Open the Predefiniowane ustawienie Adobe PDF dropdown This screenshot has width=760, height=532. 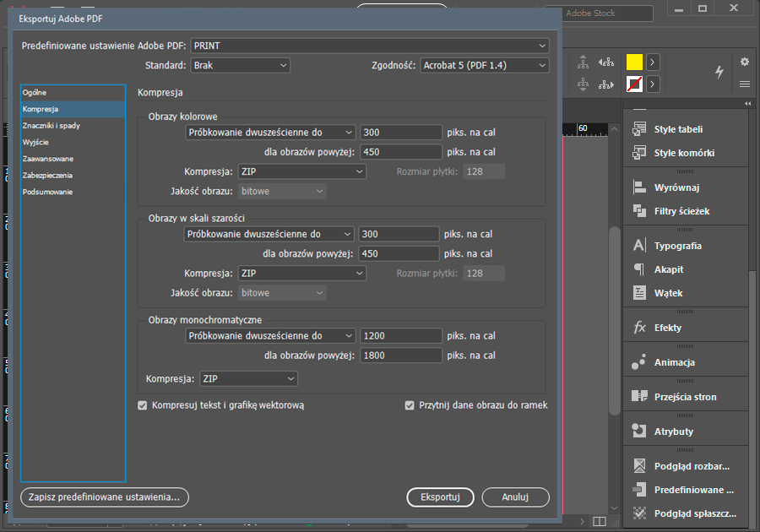pyautogui.click(x=370, y=46)
